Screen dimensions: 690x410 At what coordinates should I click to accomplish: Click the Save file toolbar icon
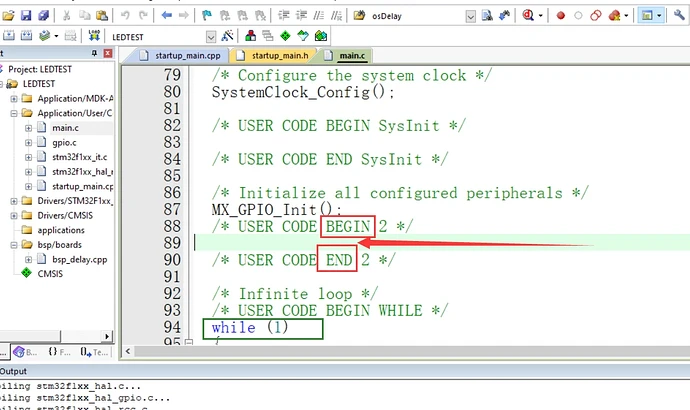[x=25, y=15]
